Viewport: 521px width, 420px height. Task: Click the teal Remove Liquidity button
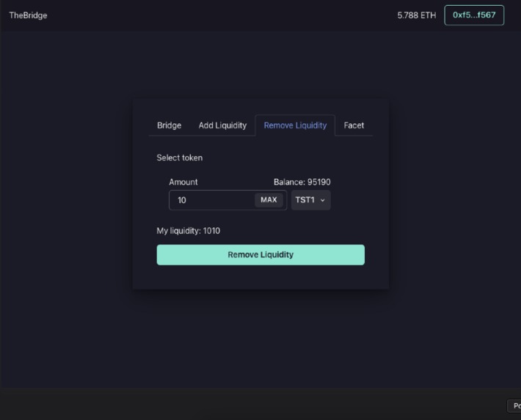pyautogui.click(x=260, y=255)
